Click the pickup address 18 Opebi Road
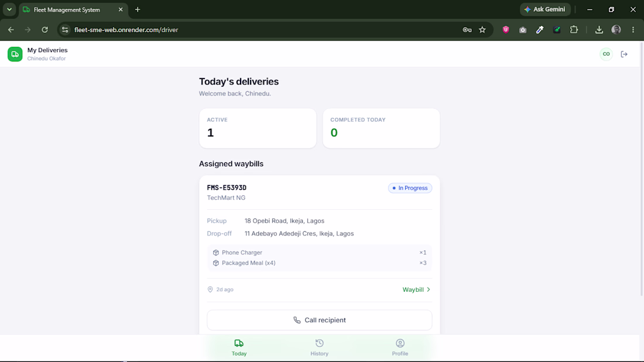Viewport: 644px width, 362px height. tap(285, 221)
